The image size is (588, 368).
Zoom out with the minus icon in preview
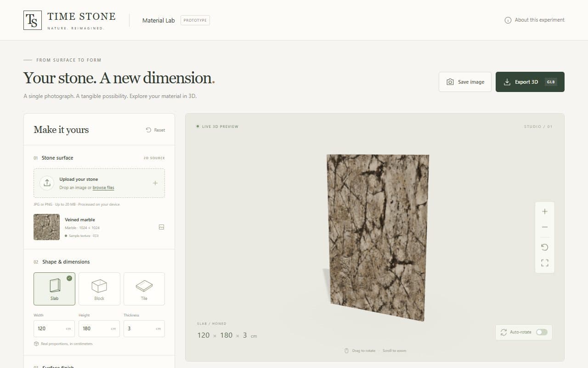tap(545, 227)
